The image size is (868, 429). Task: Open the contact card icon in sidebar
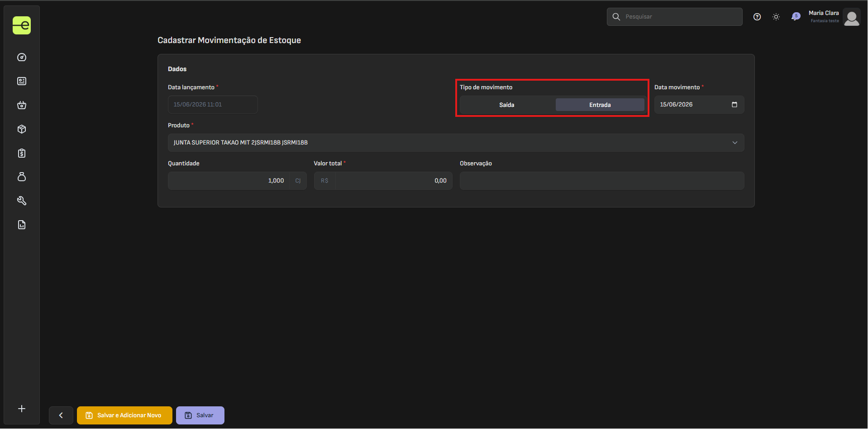click(22, 81)
